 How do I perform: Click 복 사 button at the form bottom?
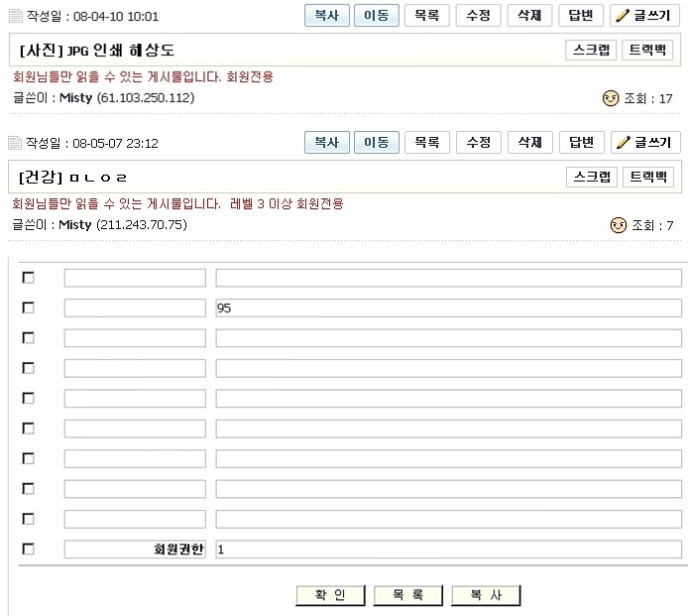[486, 595]
